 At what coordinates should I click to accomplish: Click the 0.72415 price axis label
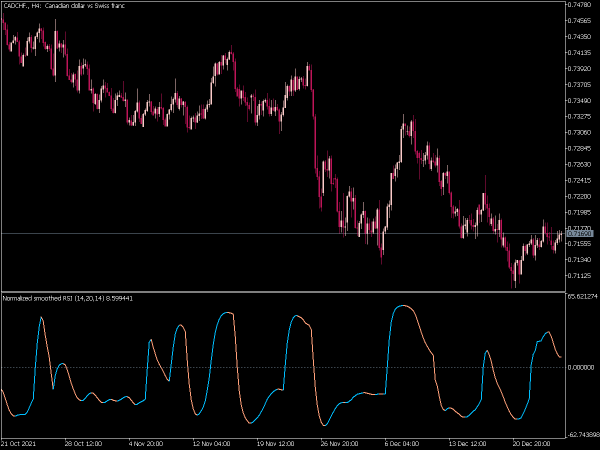[580, 180]
